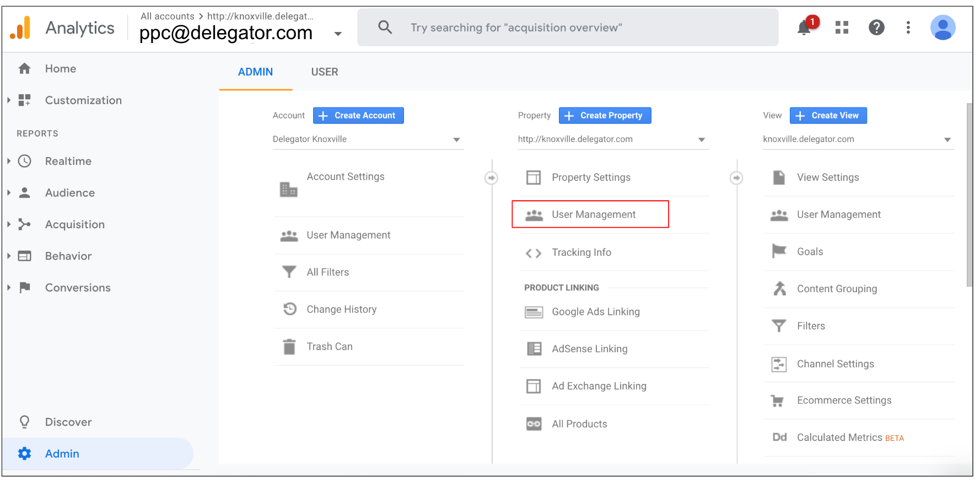Image resolution: width=980 pixels, height=484 pixels.
Task: Click the user profile avatar
Action: [x=943, y=27]
